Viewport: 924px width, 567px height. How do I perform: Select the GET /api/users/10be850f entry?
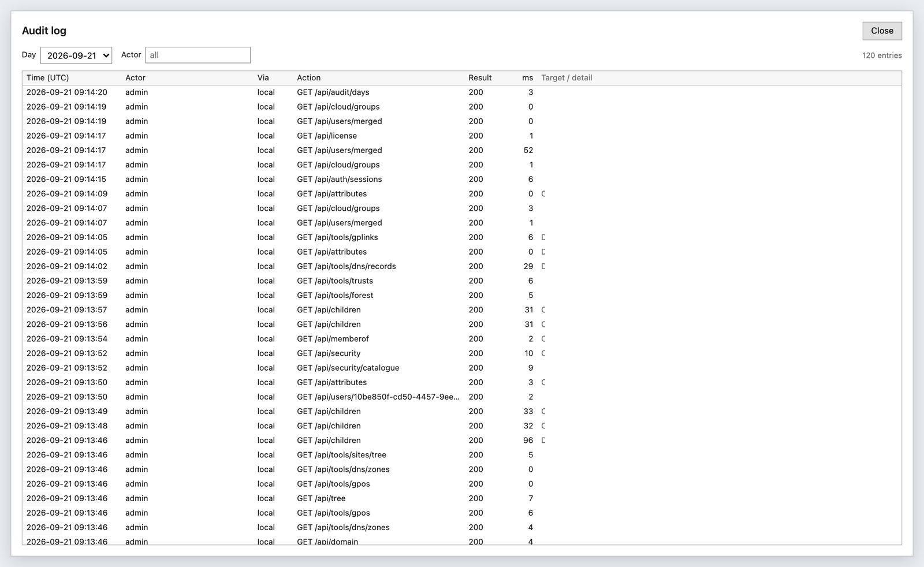click(x=462, y=397)
